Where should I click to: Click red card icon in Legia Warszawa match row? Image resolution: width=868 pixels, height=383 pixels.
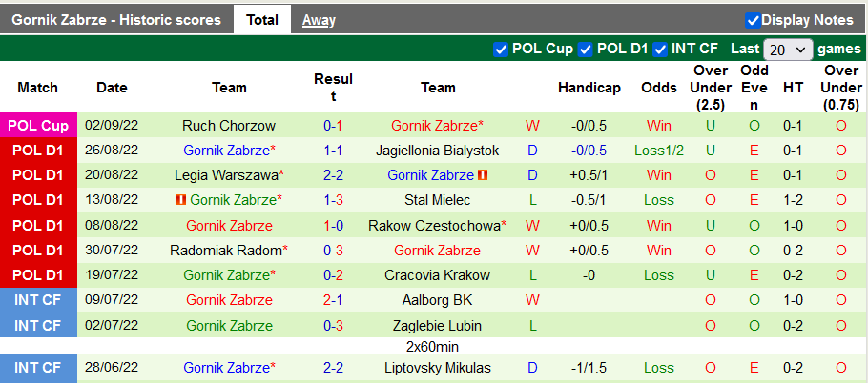click(x=483, y=175)
